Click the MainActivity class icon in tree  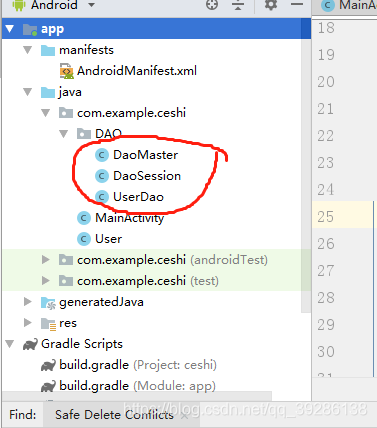tap(84, 218)
